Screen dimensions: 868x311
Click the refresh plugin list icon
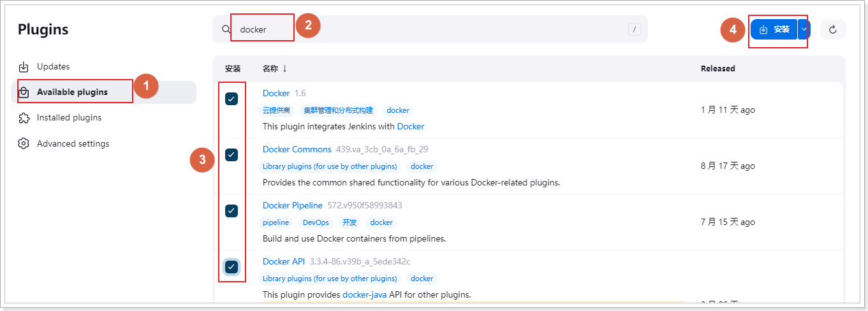[833, 29]
